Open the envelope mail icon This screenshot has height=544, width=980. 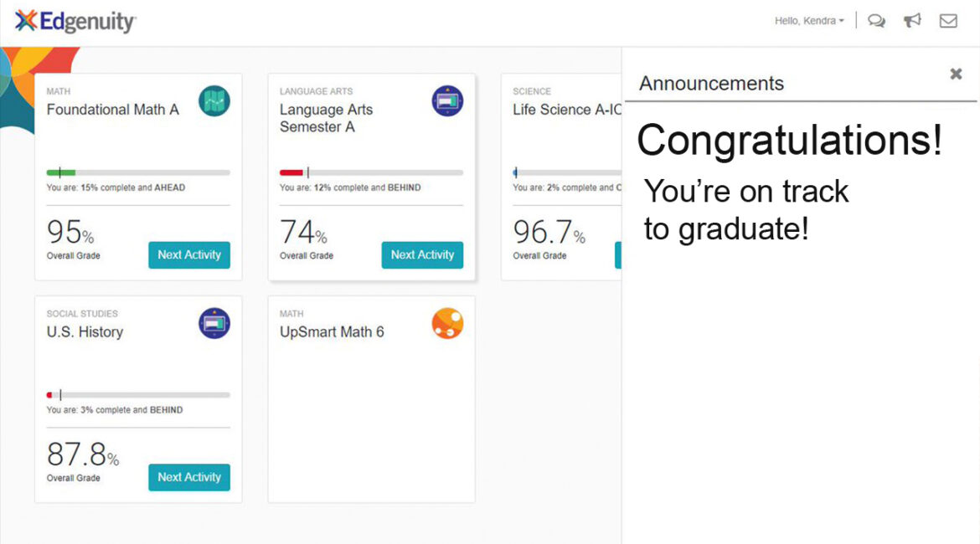948,21
